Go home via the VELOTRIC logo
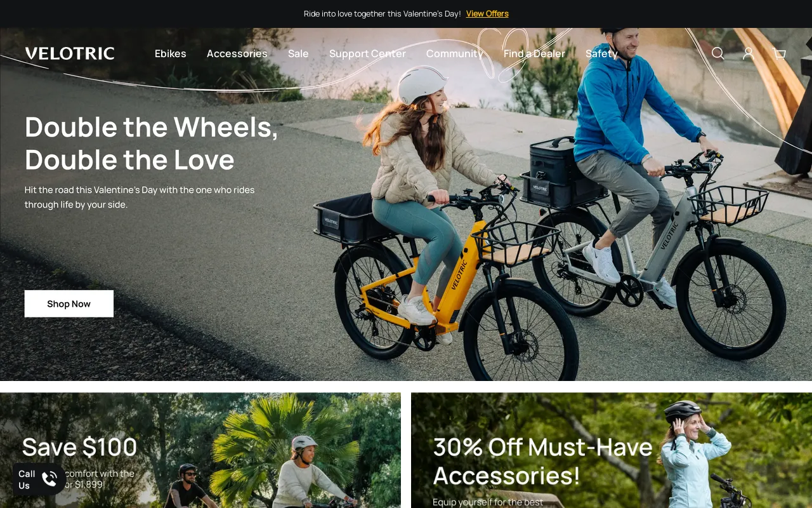812x508 pixels. [x=70, y=53]
